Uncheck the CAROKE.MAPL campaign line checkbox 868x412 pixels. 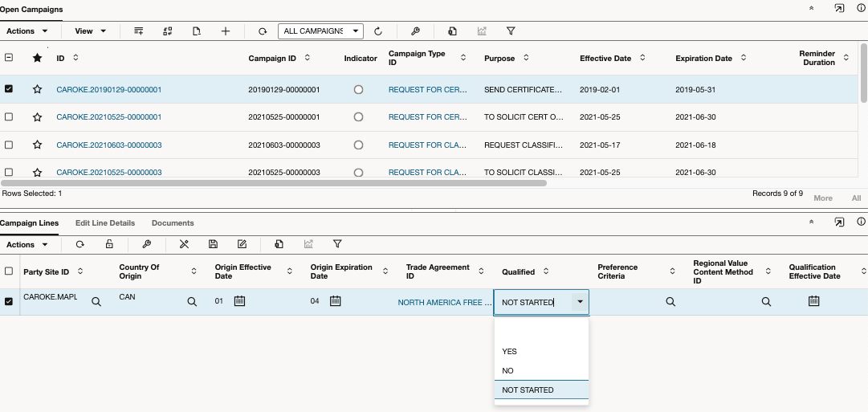9,302
